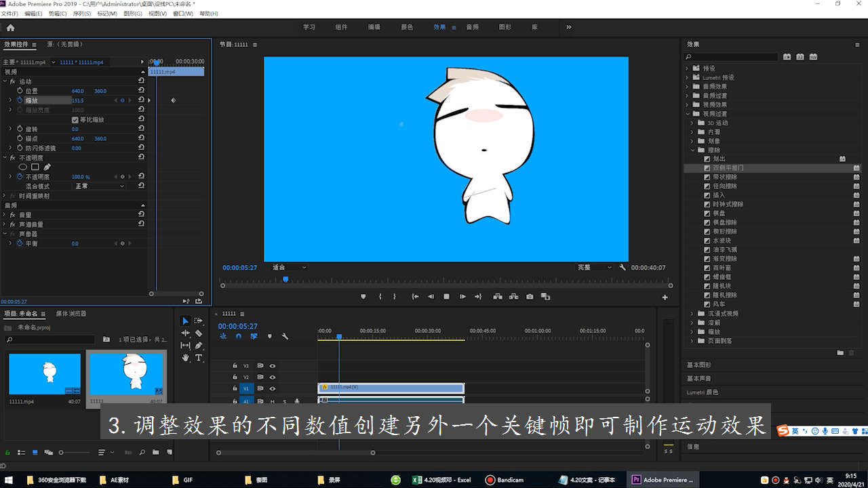
Task: Toggle V1 track output eye
Action: coord(273,388)
